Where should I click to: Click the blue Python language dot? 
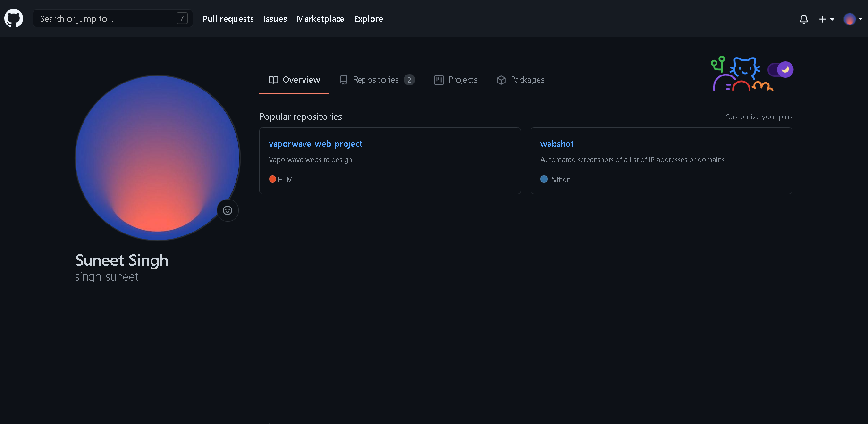coord(544,179)
